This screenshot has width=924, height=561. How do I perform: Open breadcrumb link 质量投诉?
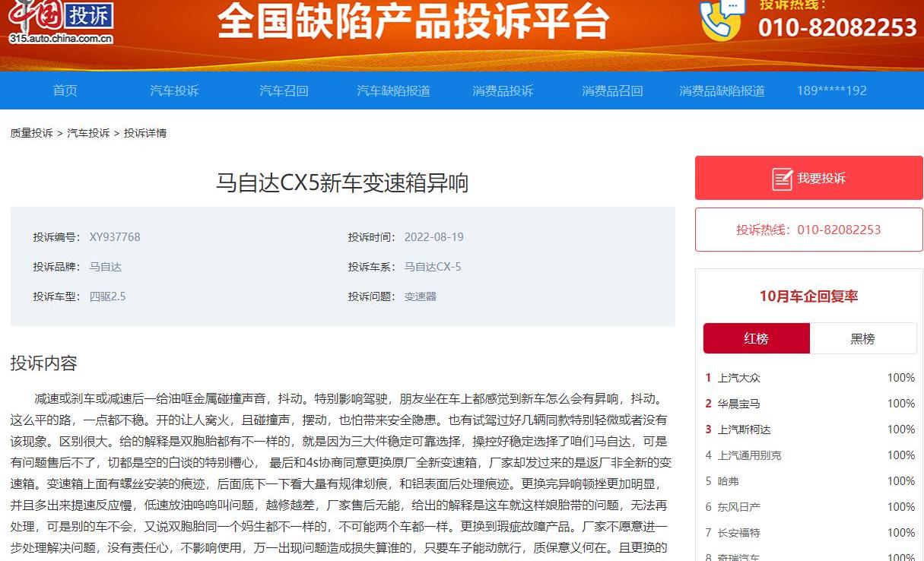(30, 132)
